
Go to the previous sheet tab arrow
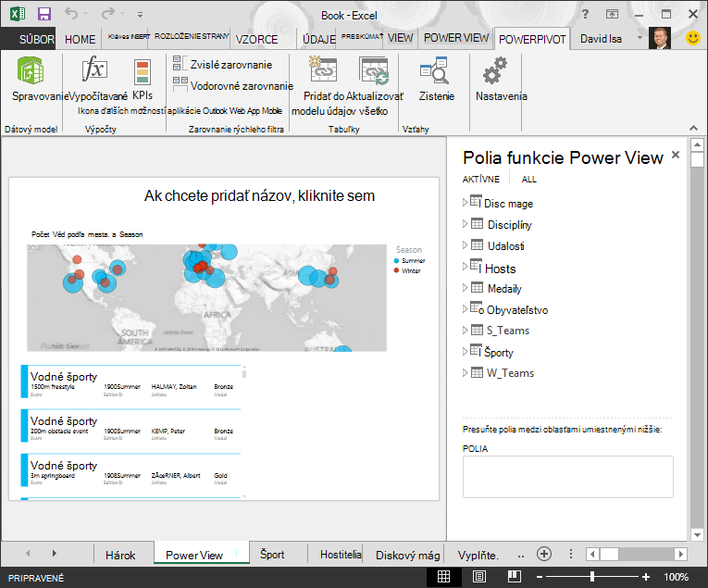[28, 553]
